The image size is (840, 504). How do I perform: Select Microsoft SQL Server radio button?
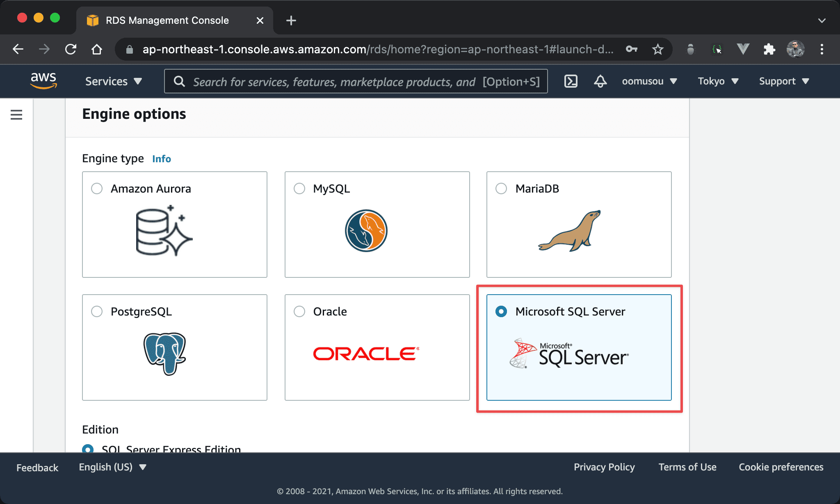[x=501, y=311]
